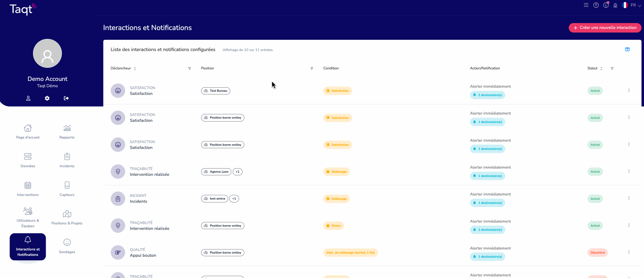
Task: Open the FR language dropdown
Action: pyautogui.click(x=632, y=5)
